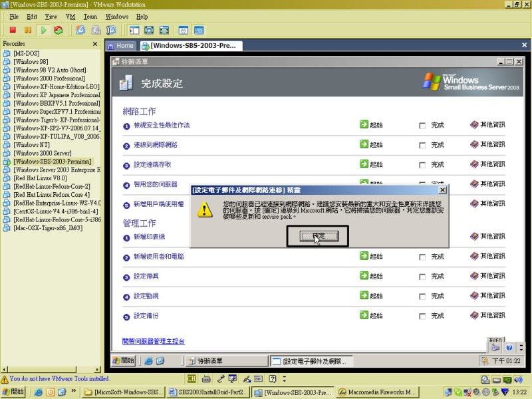532x399 pixels.
Task: Open host taskbar SBS2003InstallGuid-Part2 window
Action: (208, 392)
